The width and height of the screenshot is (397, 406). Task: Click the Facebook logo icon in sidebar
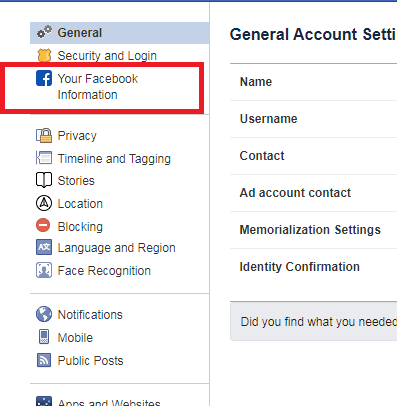click(44, 78)
